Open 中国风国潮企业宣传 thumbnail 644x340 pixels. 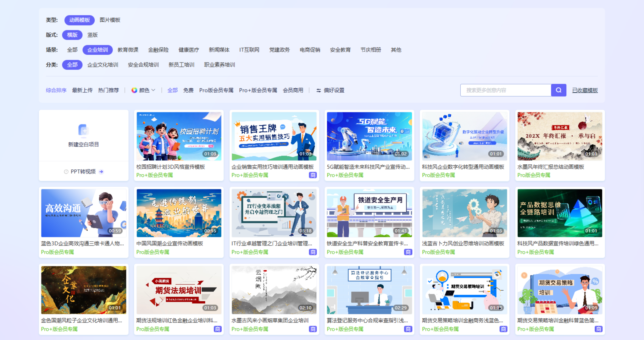pos(179,213)
